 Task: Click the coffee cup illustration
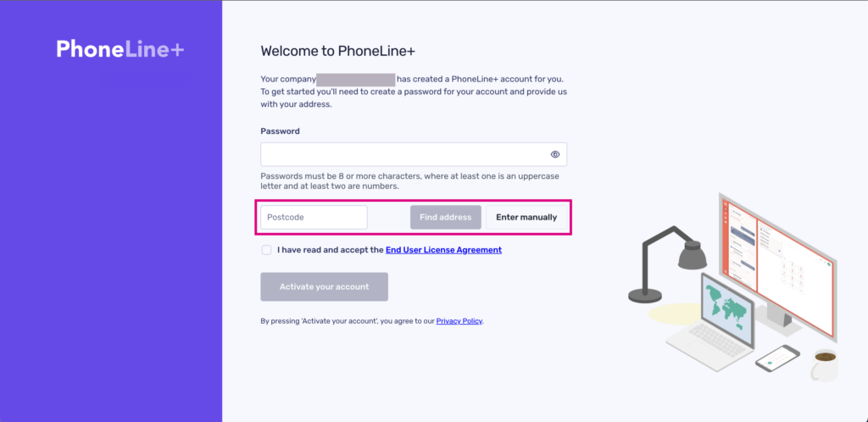pyautogui.click(x=823, y=365)
